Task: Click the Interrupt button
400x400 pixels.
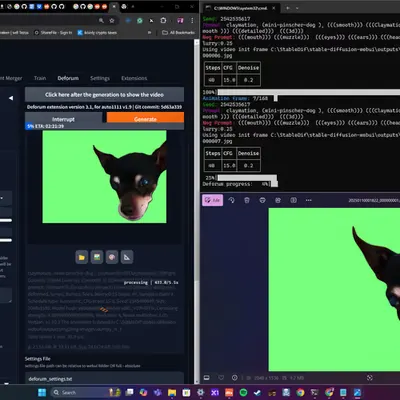Action: 63,119
